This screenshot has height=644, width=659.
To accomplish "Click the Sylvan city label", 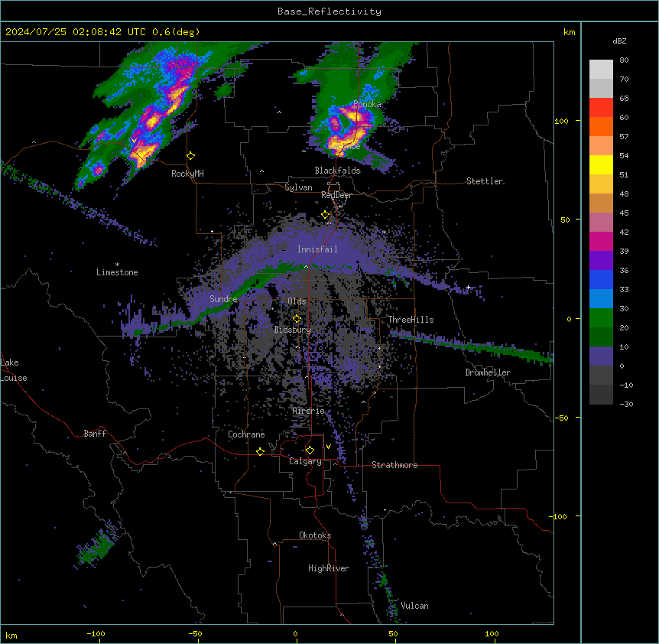I will [x=298, y=187].
